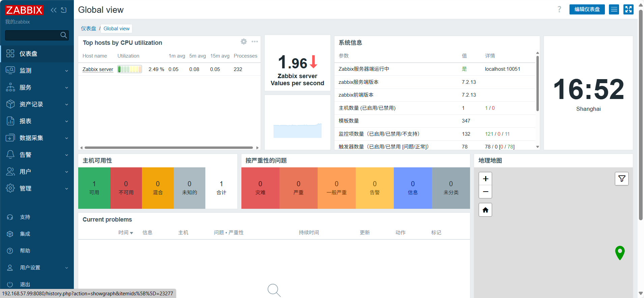Sort problems by the 时间 column
The height and width of the screenshot is (298, 644).
[125, 233]
